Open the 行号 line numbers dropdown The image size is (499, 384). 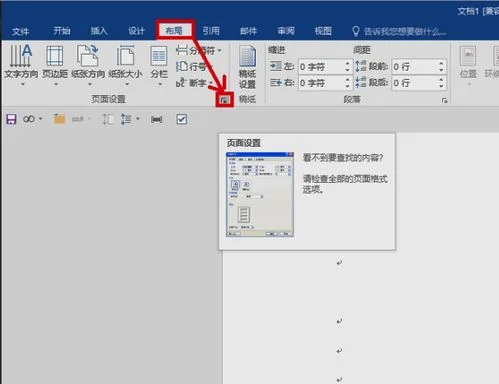[194, 66]
